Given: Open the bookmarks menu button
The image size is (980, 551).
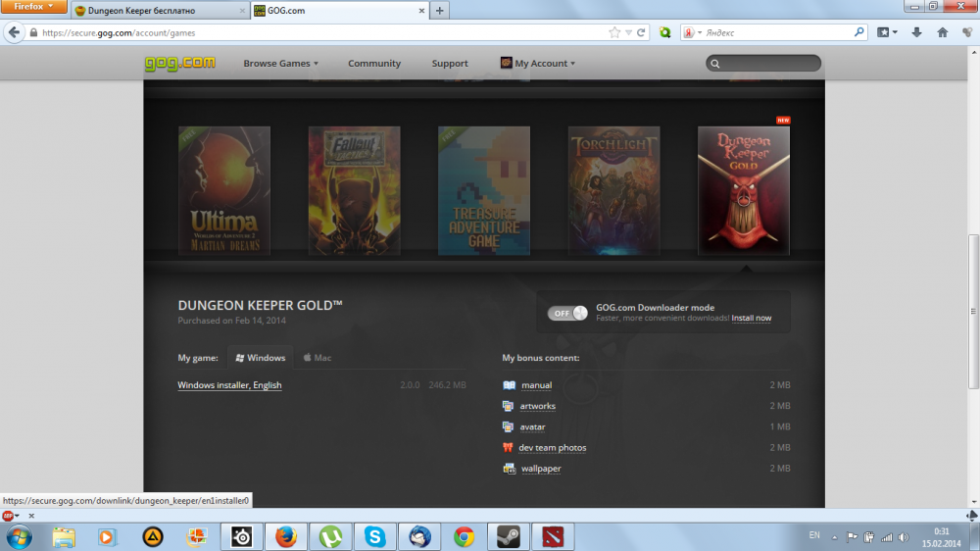Looking at the screenshot, I should click(887, 32).
